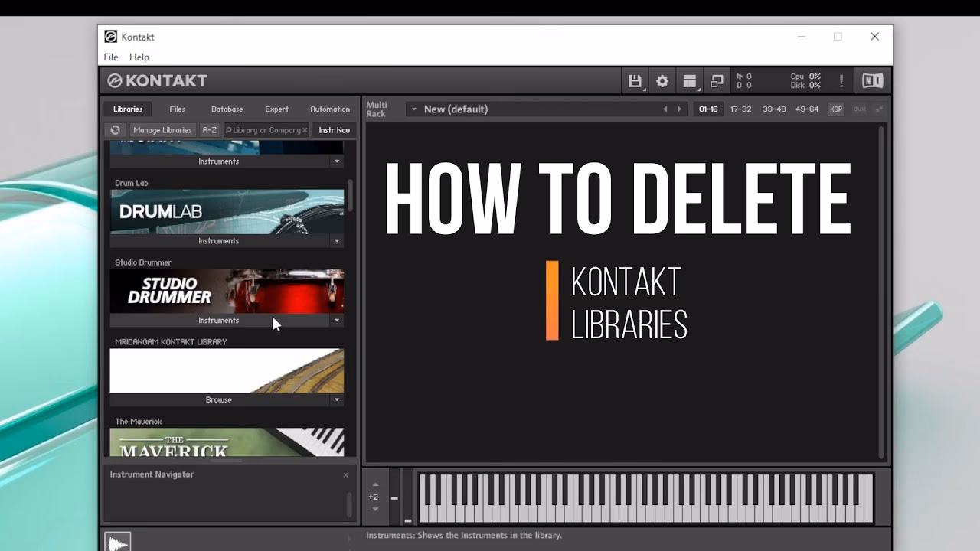
Task: Toggle the KSP multi script editor
Action: click(836, 109)
